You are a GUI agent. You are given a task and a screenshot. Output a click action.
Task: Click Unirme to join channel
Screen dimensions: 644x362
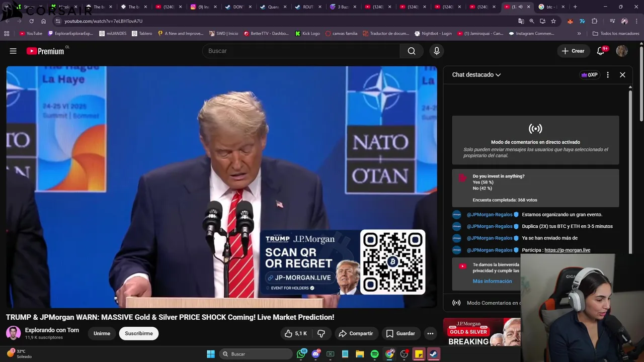click(x=102, y=333)
